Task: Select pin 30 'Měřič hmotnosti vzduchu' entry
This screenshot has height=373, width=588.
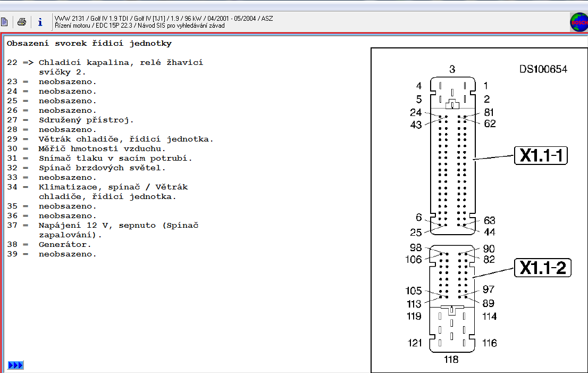Action: click(102, 148)
